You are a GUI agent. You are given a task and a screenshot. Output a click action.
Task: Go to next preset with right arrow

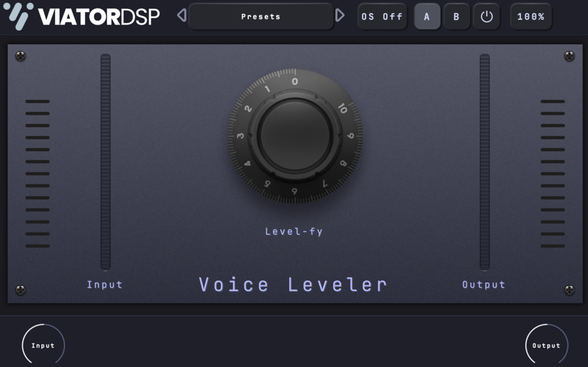[x=340, y=16]
